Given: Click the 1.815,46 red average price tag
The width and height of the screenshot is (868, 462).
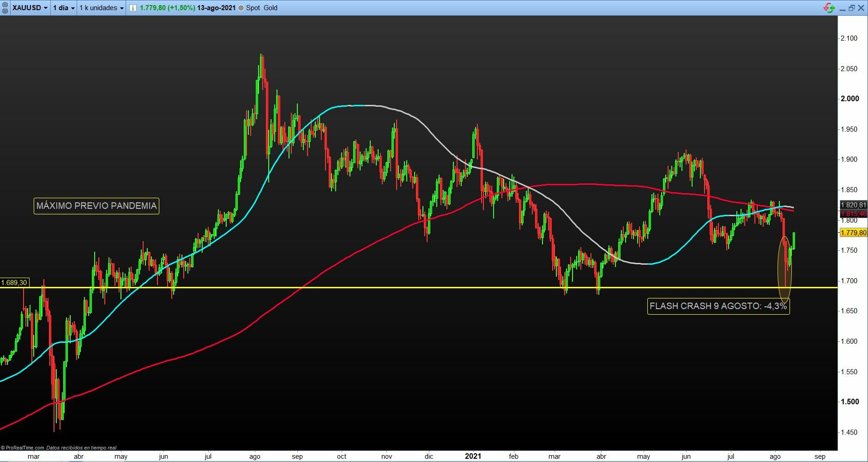Looking at the screenshot, I should coord(853,213).
